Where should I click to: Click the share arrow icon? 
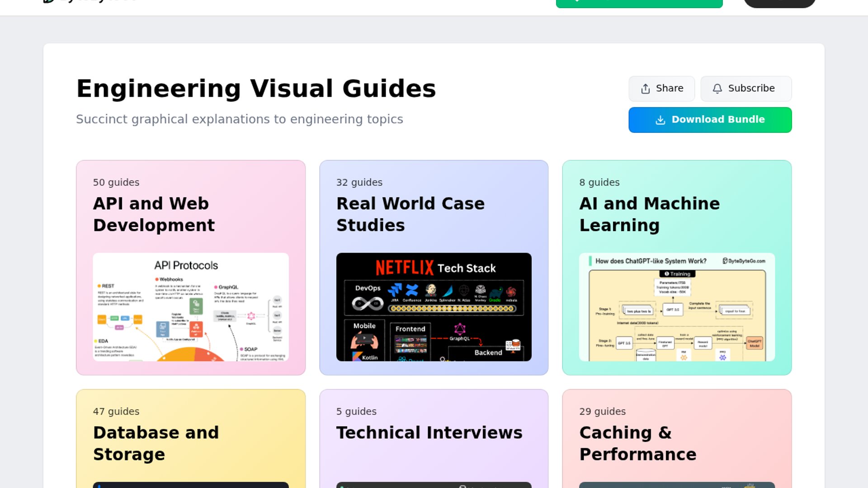click(646, 89)
